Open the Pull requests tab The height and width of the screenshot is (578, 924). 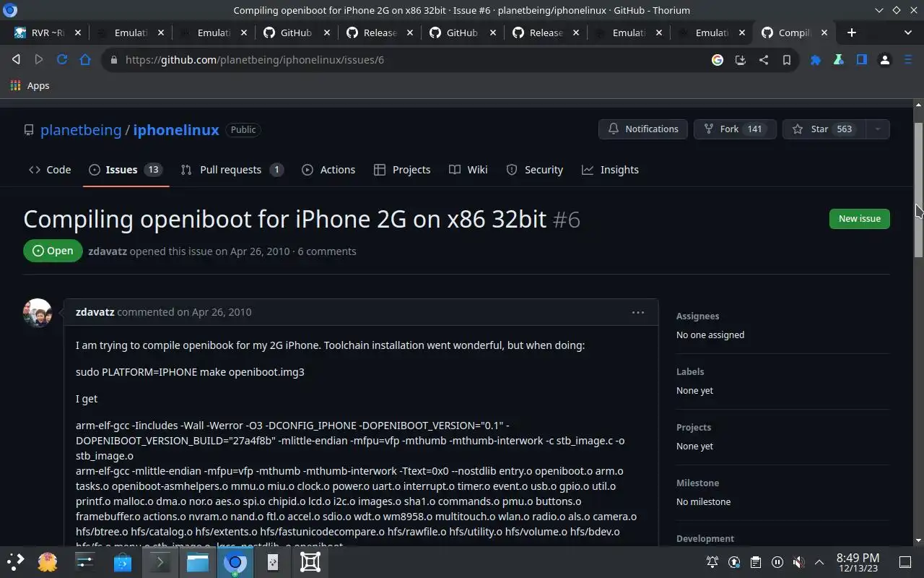point(232,170)
